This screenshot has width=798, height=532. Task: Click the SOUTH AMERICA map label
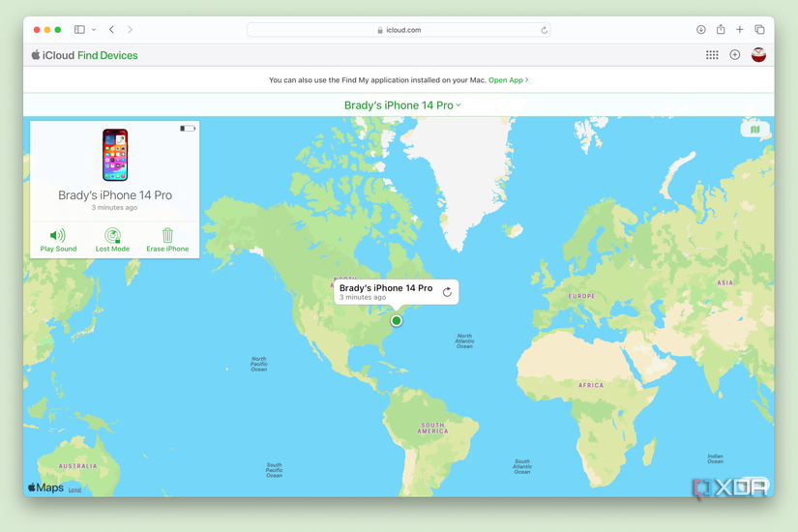(x=432, y=429)
